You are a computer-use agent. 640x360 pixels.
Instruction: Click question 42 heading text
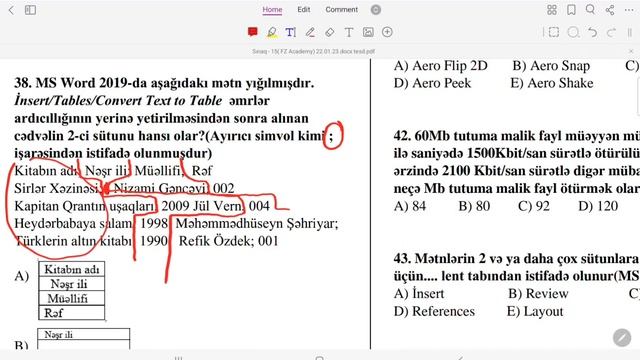pyautogui.click(x=517, y=136)
